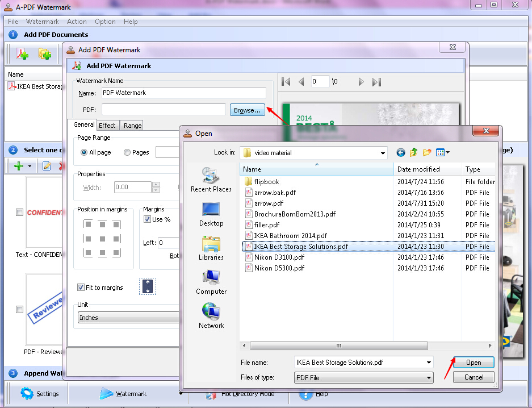The image size is (532, 408).
Task: Click the Watermark button at bottom
Action: pos(123,394)
